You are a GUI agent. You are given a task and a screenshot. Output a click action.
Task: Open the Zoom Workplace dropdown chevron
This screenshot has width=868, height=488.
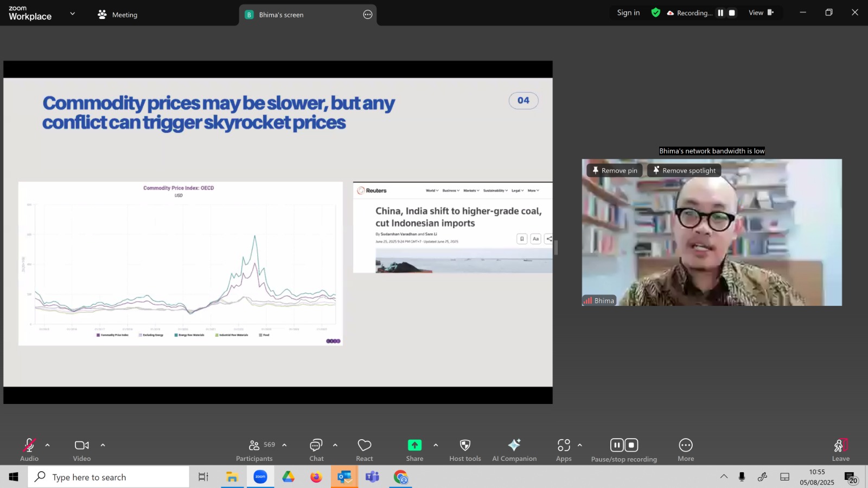coord(73,14)
